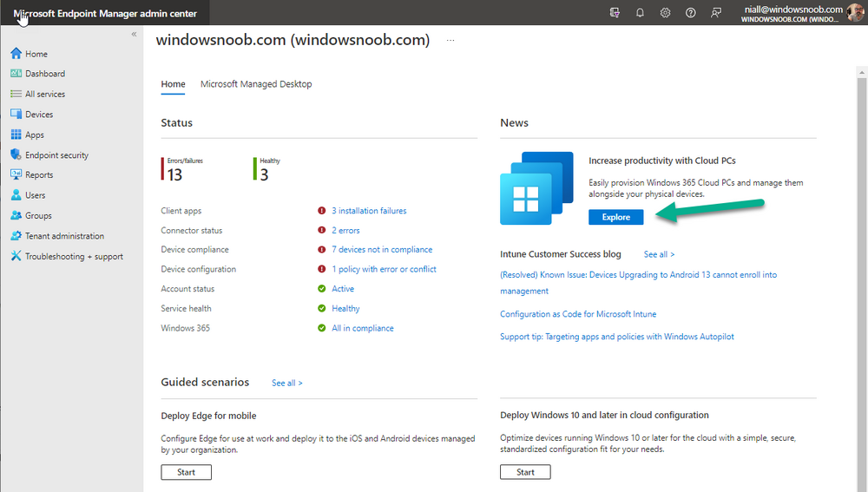Image resolution: width=868 pixels, height=492 pixels.
Task: Open the Dashboard chart icon
Action: (16, 73)
